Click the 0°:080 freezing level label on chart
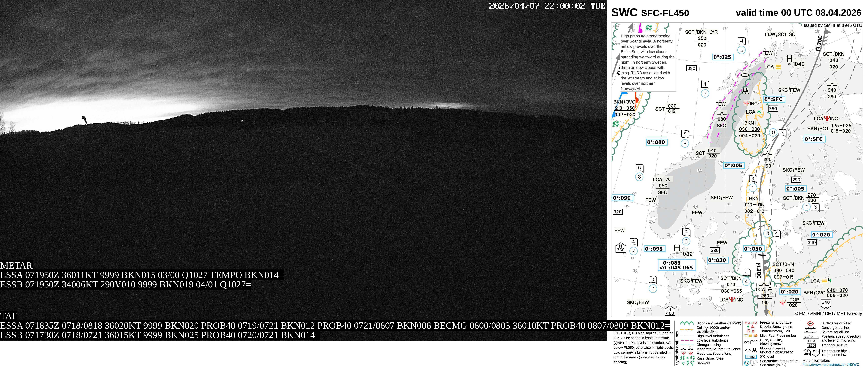The width and height of the screenshot is (868, 369). pos(656,142)
